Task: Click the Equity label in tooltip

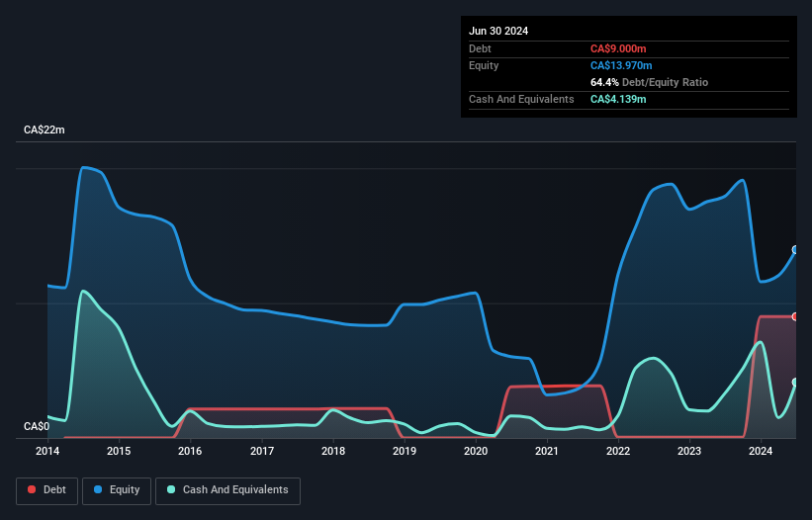Action: click(x=484, y=65)
